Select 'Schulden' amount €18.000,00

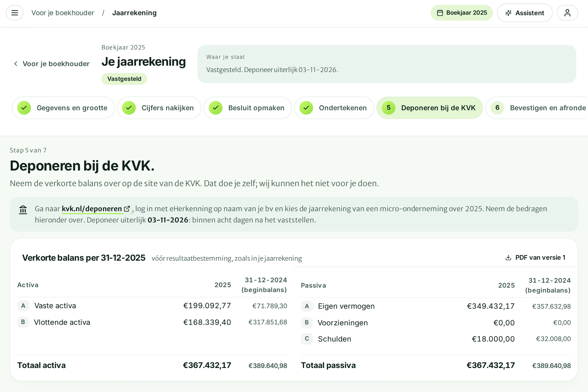pyautogui.click(x=493, y=339)
